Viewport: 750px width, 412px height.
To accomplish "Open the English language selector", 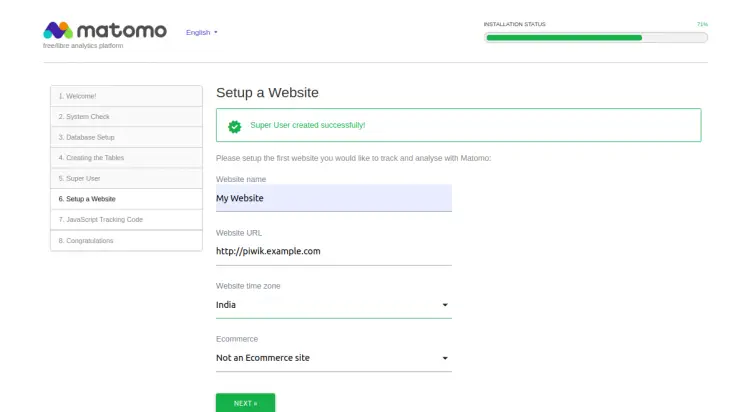I will click(x=201, y=32).
